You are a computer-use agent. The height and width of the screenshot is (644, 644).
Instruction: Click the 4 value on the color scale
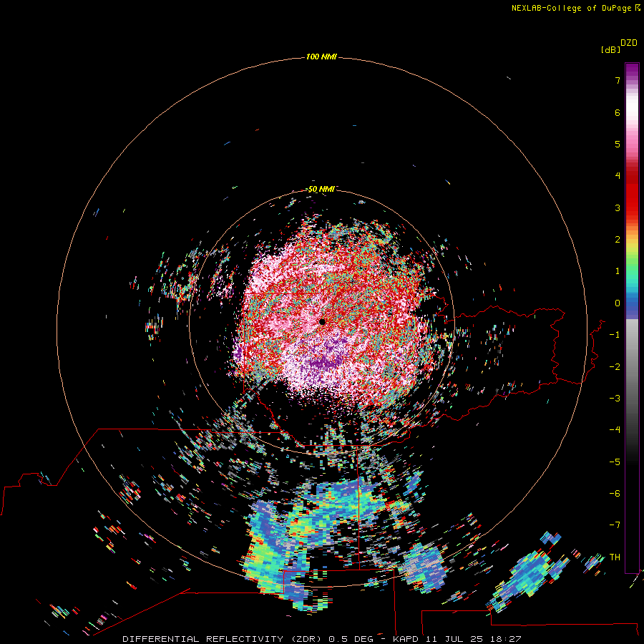[618, 176]
